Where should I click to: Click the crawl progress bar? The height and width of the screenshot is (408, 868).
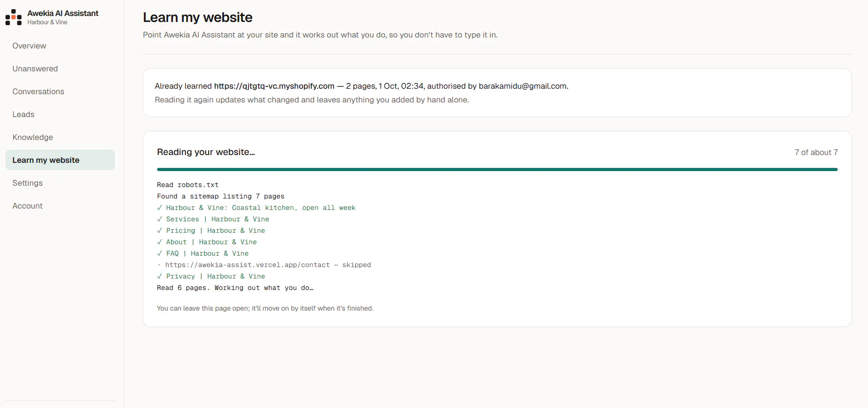point(497,169)
